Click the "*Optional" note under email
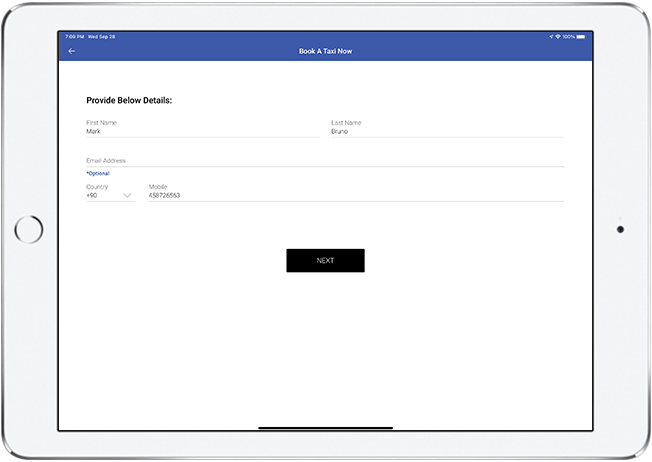 coord(98,173)
